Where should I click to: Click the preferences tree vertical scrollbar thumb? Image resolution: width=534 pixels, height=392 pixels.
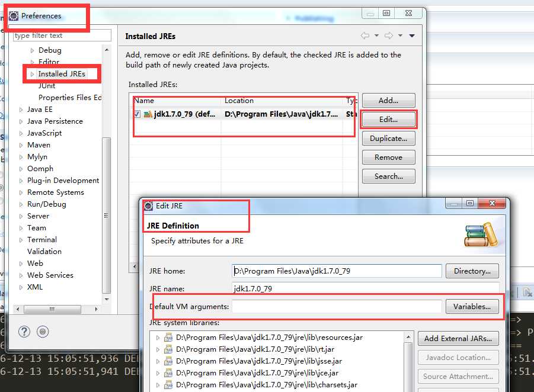point(106,215)
